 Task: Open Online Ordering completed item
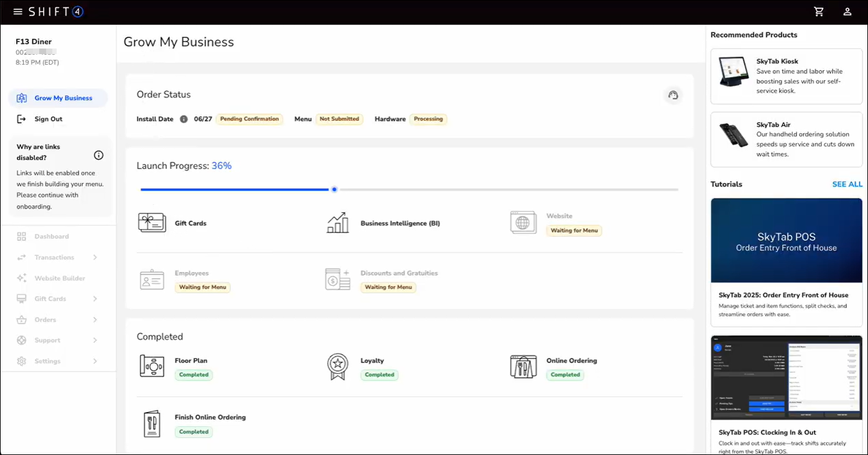[571, 361]
